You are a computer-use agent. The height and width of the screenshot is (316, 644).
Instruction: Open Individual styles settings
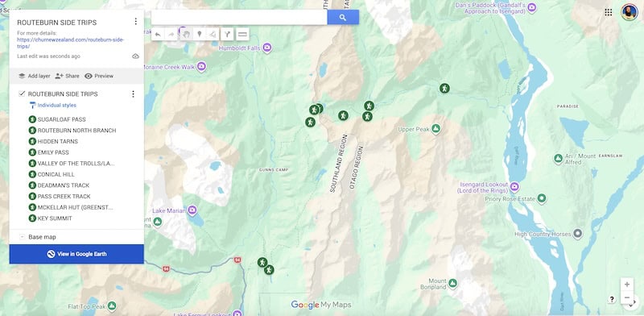tap(53, 106)
